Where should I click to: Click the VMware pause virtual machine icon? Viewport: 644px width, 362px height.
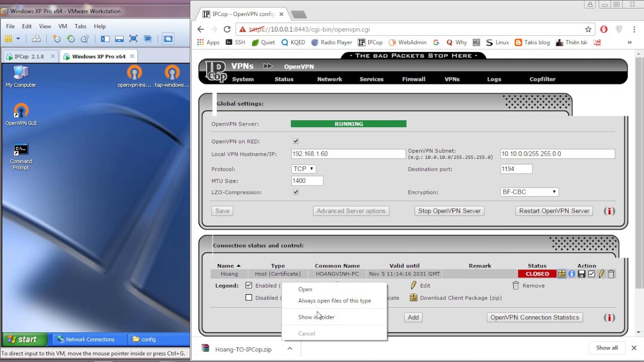(9, 39)
